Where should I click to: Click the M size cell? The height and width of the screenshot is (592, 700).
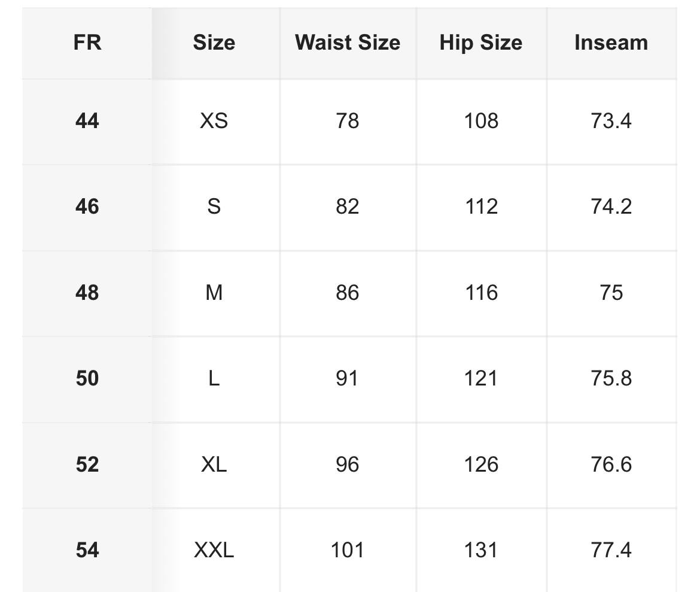[x=215, y=293]
